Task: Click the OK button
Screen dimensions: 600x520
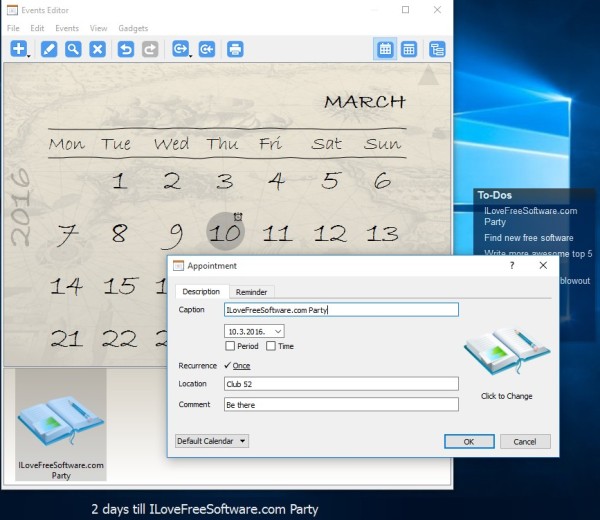Action: coord(469,442)
